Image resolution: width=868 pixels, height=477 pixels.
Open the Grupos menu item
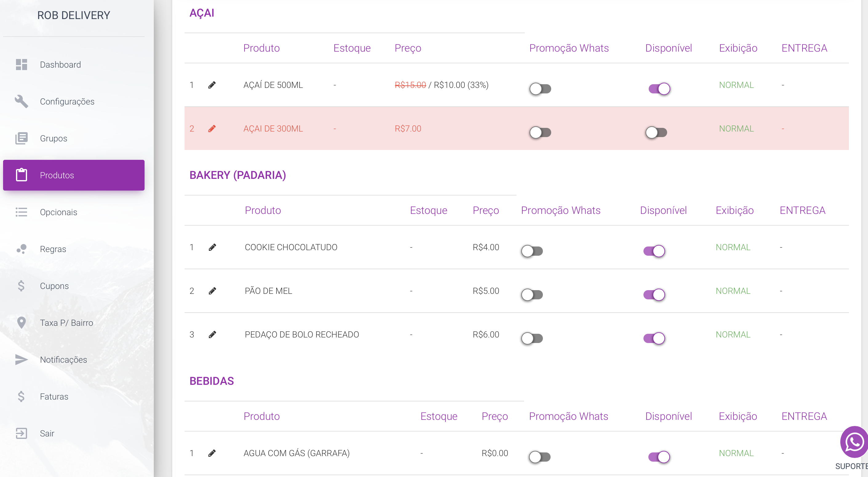(x=53, y=138)
